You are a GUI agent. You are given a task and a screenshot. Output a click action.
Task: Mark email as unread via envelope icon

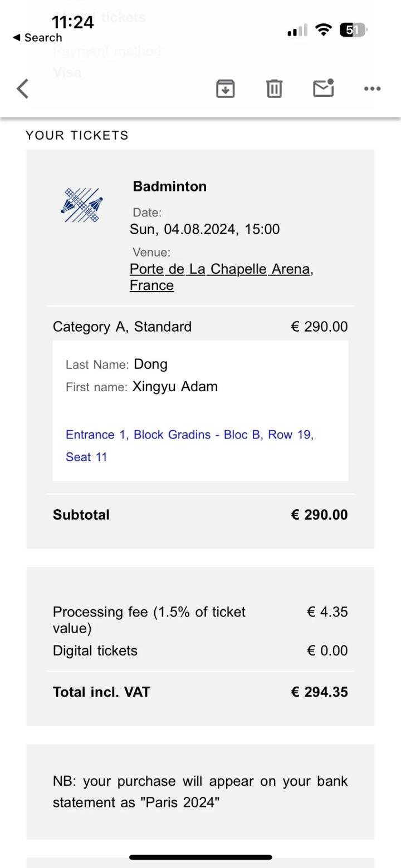[323, 88]
